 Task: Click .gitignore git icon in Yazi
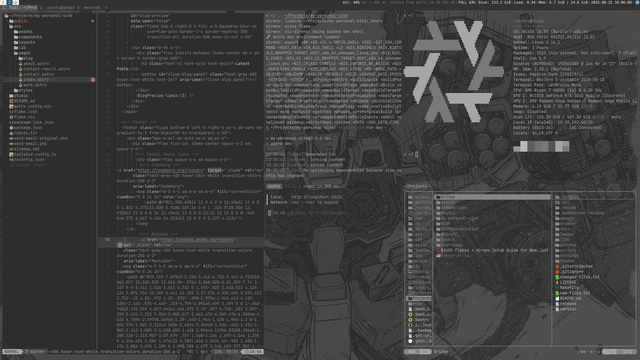(557, 271)
